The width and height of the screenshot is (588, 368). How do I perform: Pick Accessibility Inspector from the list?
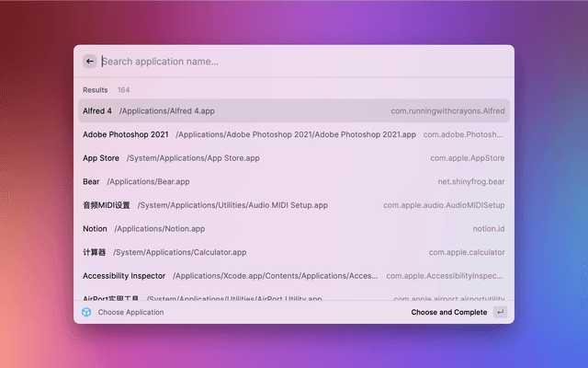pyautogui.click(x=124, y=275)
